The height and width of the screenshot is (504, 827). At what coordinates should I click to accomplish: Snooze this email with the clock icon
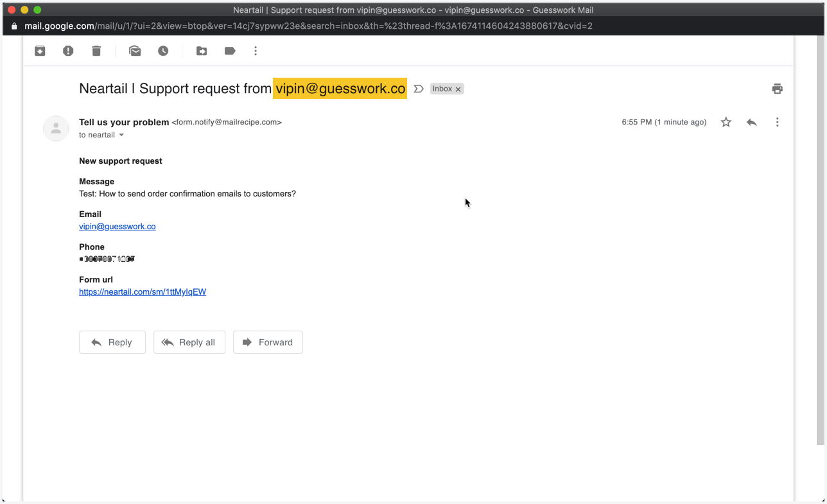163,51
